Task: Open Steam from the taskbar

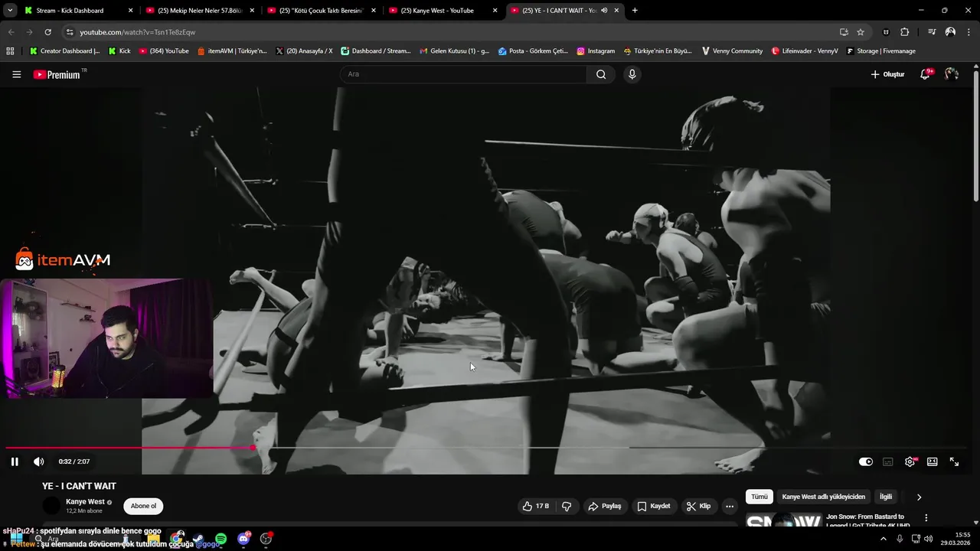Action: click(x=198, y=539)
